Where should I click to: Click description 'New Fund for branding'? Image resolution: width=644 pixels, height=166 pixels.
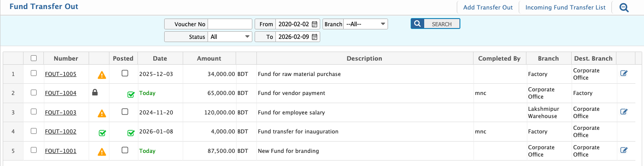[289, 151]
